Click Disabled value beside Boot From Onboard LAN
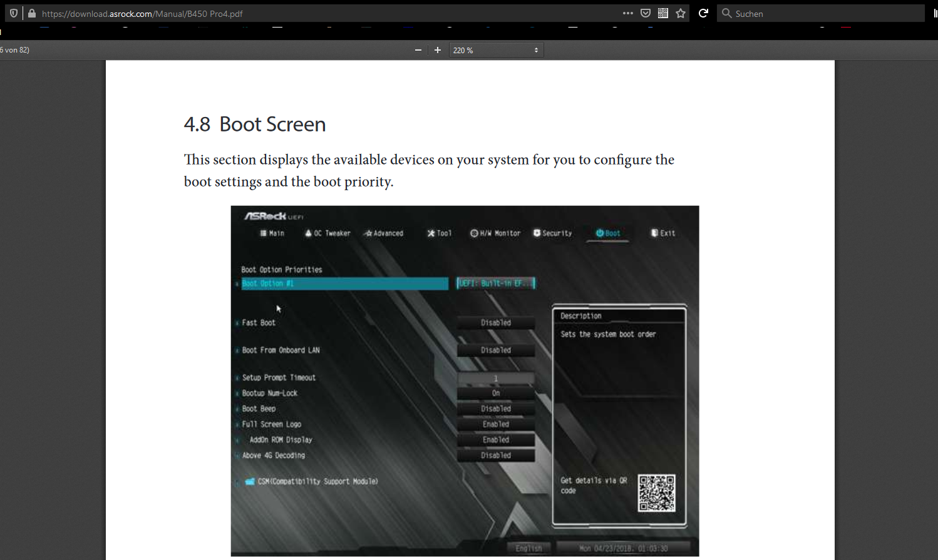The height and width of the screenshot is (560, 938). [496, 350]
